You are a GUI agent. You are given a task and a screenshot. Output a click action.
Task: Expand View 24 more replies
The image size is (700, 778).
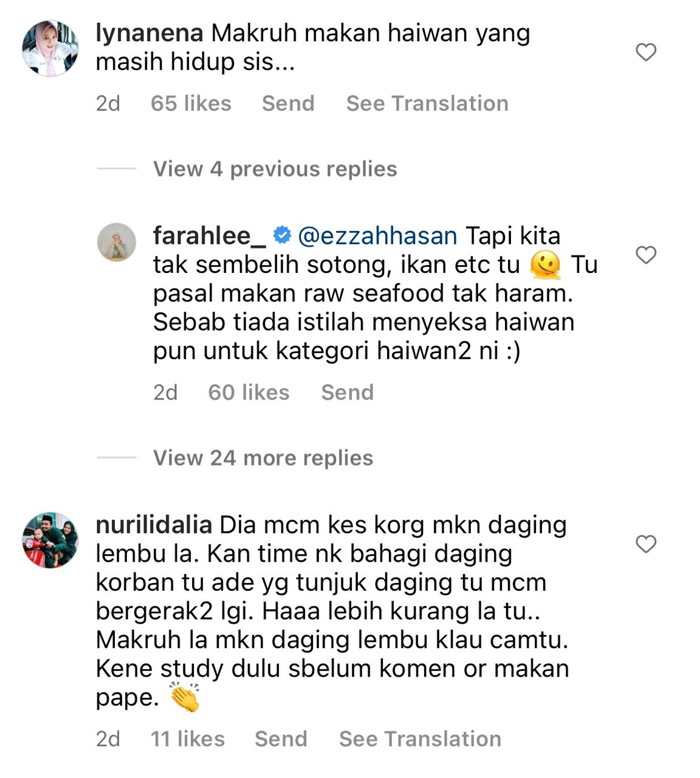(263, 458)
